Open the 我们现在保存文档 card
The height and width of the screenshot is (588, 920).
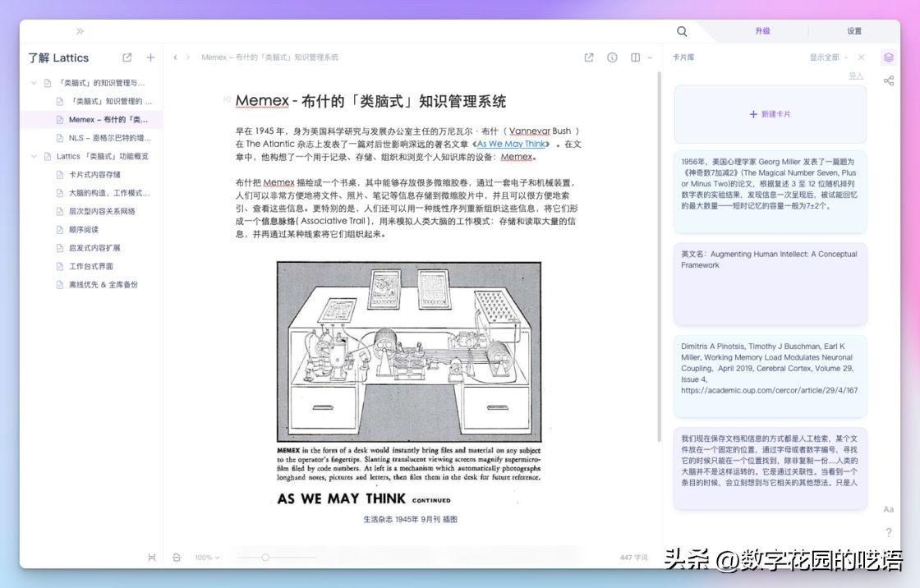(x=770, y=468)
